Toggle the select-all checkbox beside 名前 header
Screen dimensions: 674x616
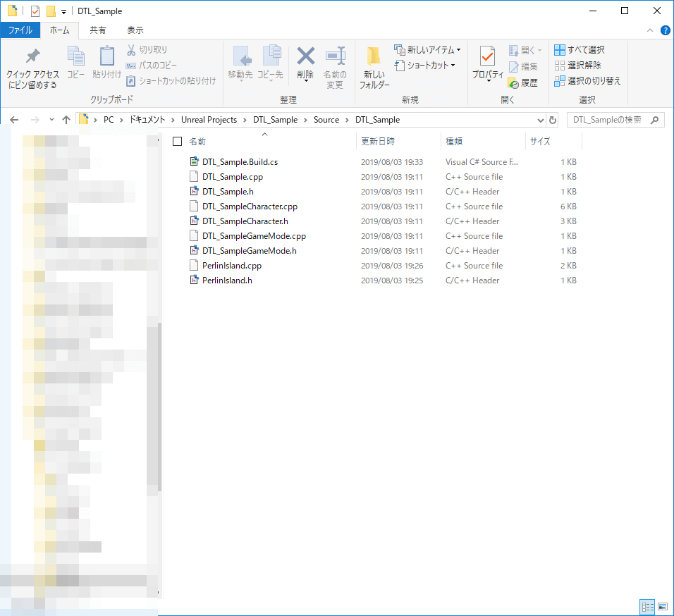click(x=178, y=142)
